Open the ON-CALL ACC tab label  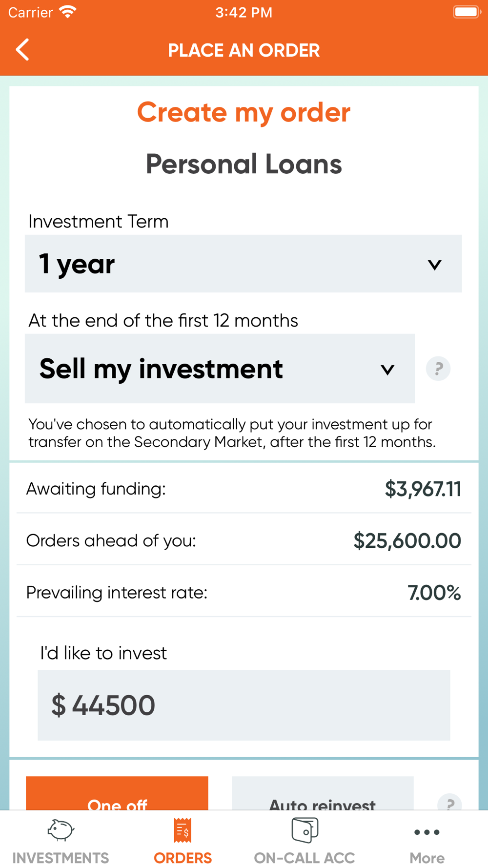coord(305,858)
